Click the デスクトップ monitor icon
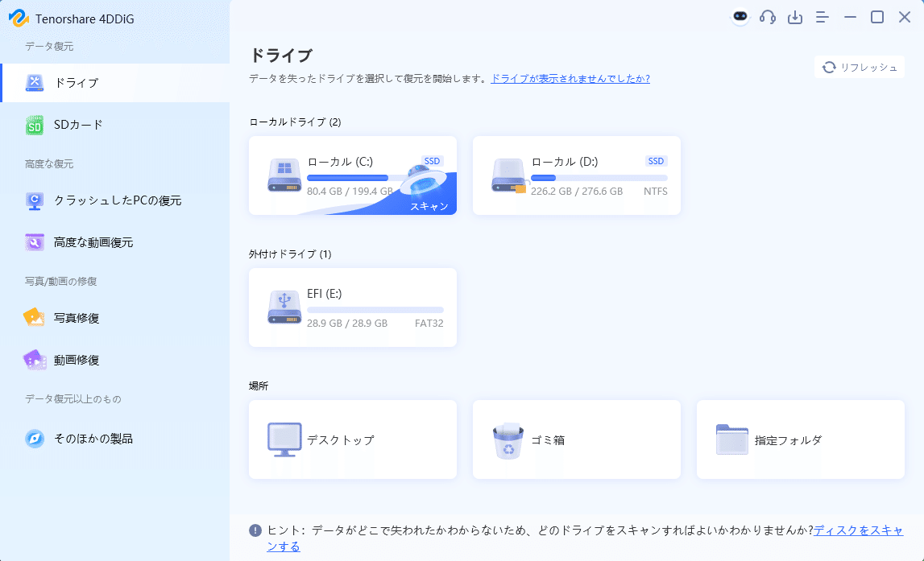 284,439
